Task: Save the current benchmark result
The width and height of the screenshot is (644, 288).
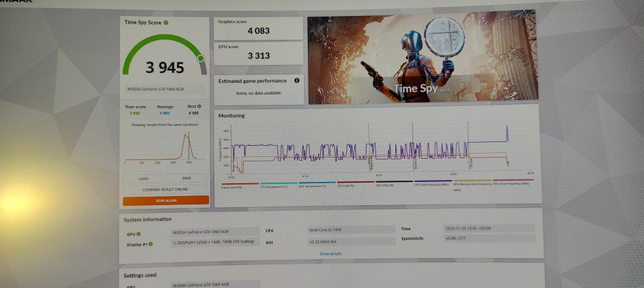Action: tap(186, 178)
